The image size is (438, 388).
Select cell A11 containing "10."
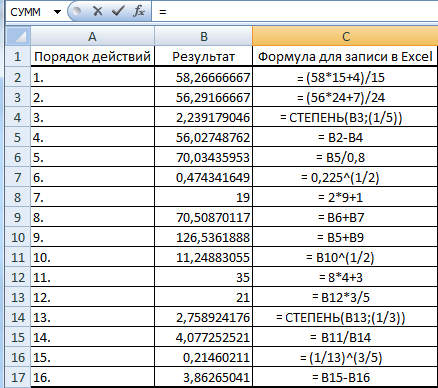92,257
